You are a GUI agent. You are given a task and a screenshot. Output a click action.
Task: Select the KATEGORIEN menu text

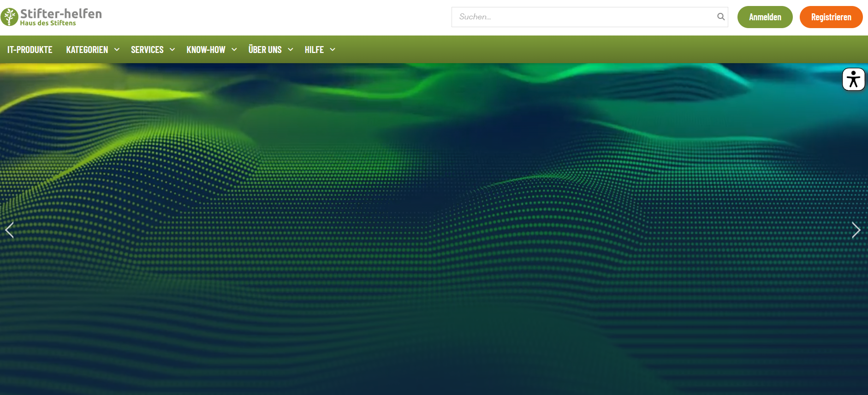(x=87, y=50)
